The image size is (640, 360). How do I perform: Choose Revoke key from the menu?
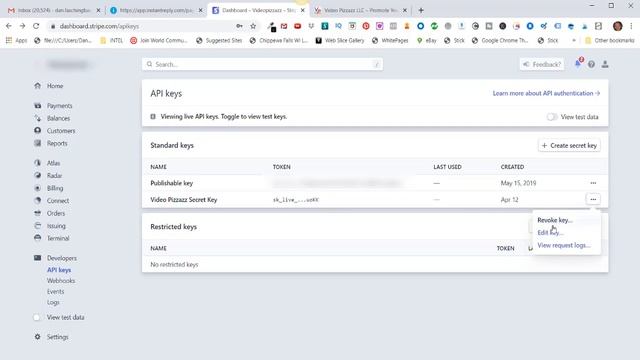(555, 220)
